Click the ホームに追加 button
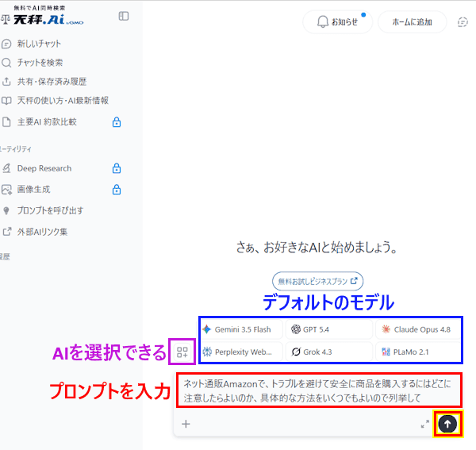The image size is (476, 450). click(412, 22)
